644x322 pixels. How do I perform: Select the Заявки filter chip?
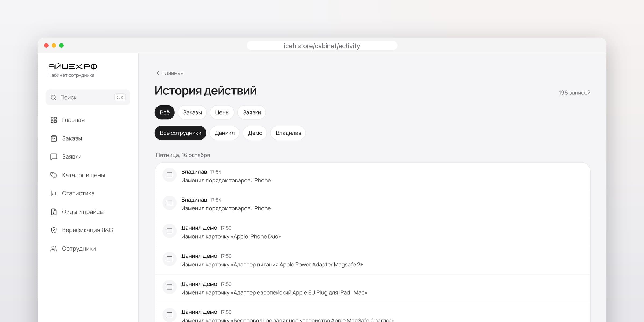click(252, 112)
